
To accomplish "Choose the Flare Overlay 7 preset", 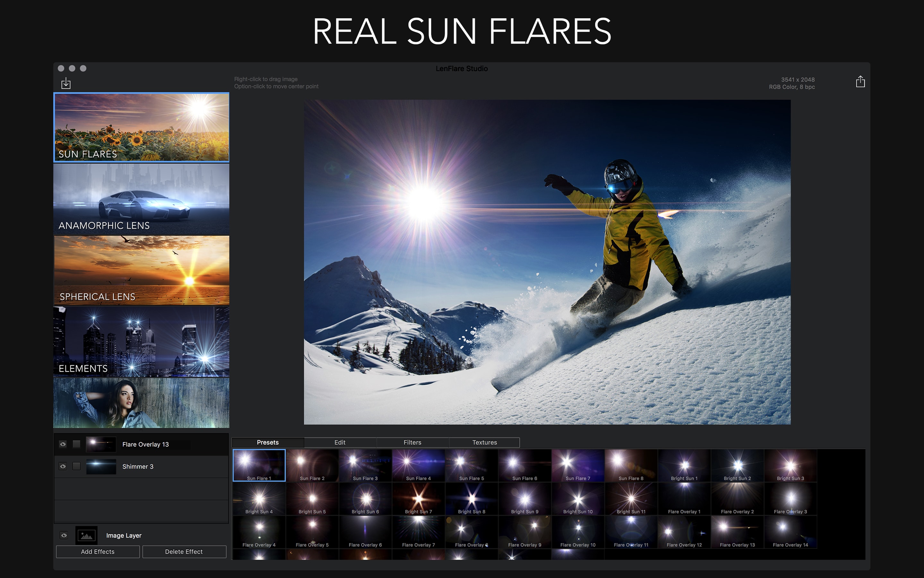I will pos(418,532).
